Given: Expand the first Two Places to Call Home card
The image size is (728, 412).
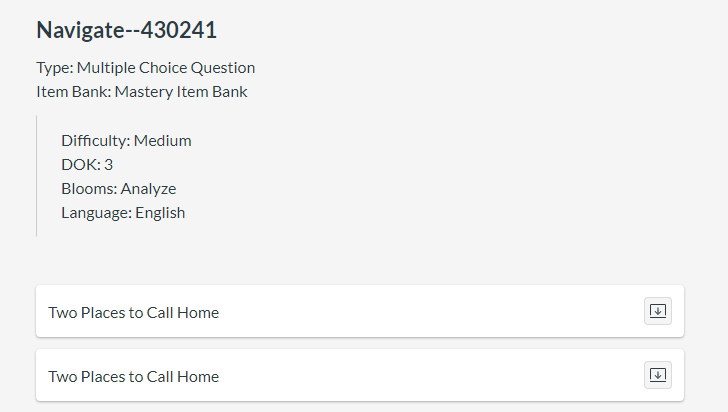Looking at the screenshot, I should tap(657, 311).
